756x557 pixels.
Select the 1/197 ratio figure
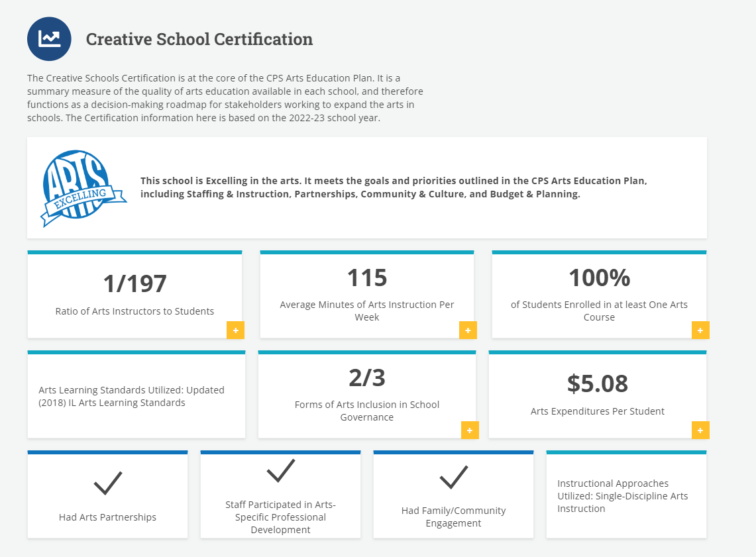click(135, 283)
